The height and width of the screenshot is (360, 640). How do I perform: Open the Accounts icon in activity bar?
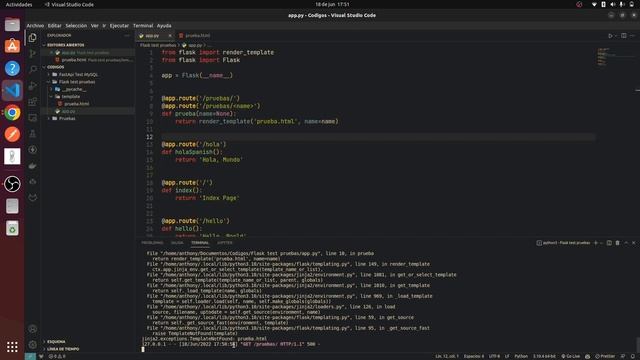[33, 329]
